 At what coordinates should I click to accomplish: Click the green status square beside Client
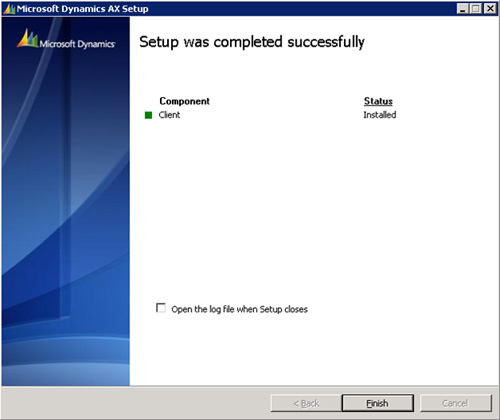[148, 115]
